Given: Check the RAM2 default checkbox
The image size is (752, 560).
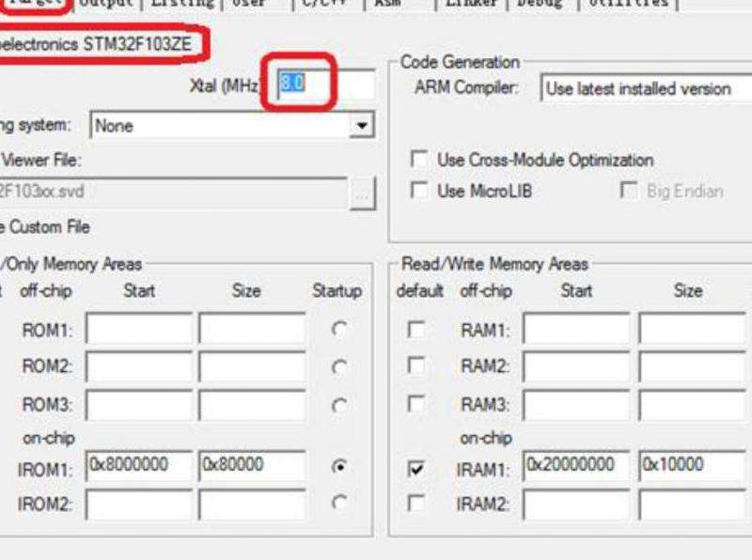Looking at the screenshot, I should pyautogui.click(x=415, y=366).
